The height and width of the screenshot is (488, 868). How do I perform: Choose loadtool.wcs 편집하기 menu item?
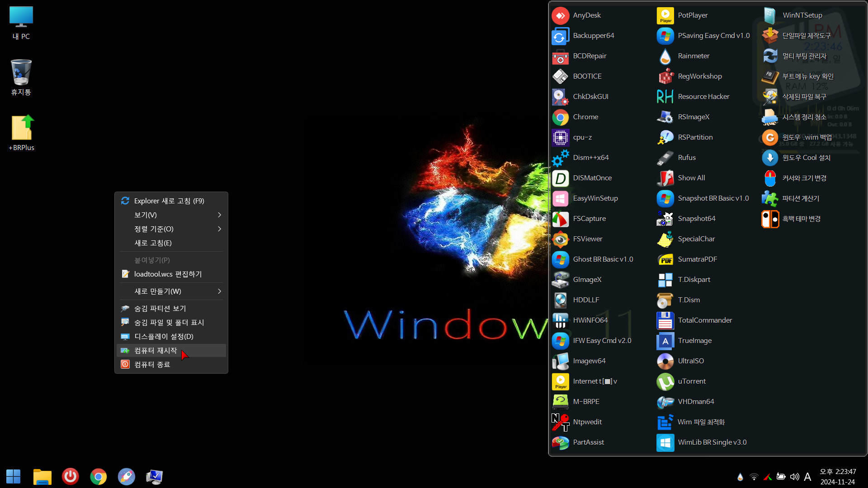click(x=171, y=274)
